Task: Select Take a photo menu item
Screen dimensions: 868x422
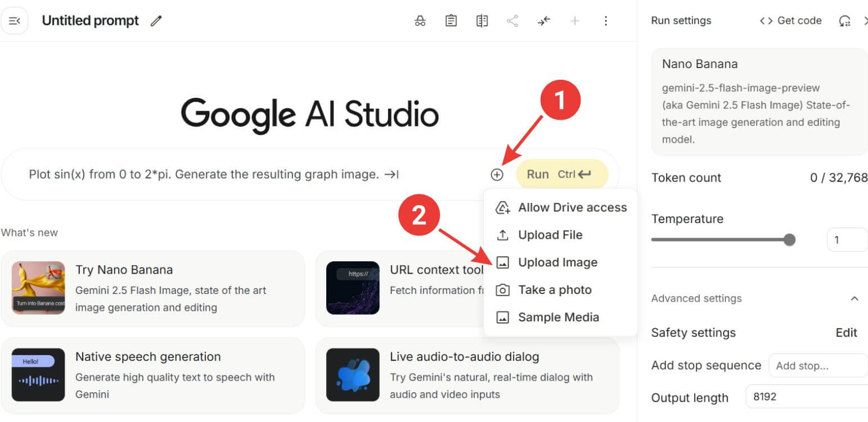Action: 560,290
